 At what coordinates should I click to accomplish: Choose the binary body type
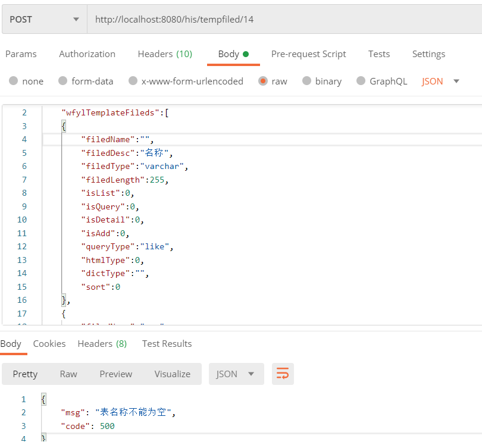(x=307, y=81)
